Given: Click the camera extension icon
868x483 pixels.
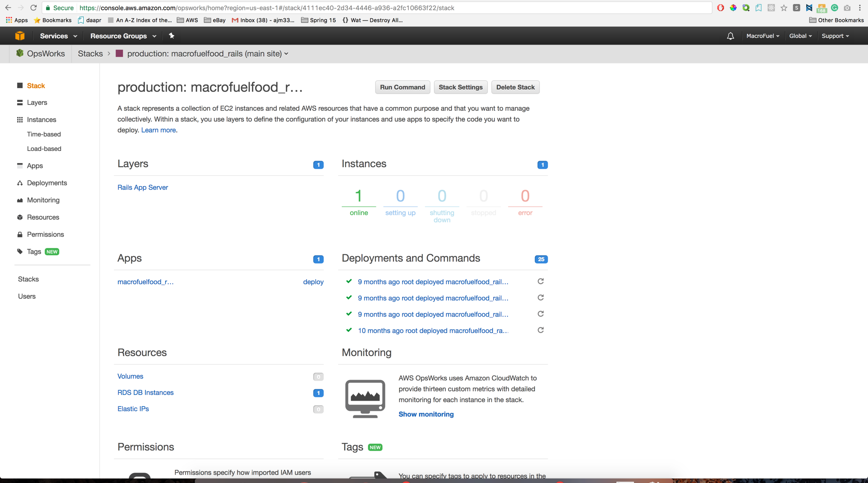Looking at the screenshot, I should click(847, 8).
